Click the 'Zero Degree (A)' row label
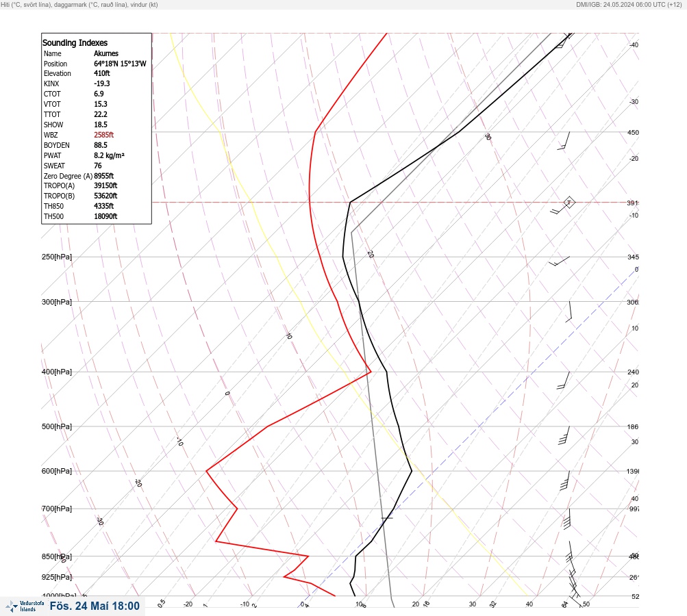 [68, 176]
